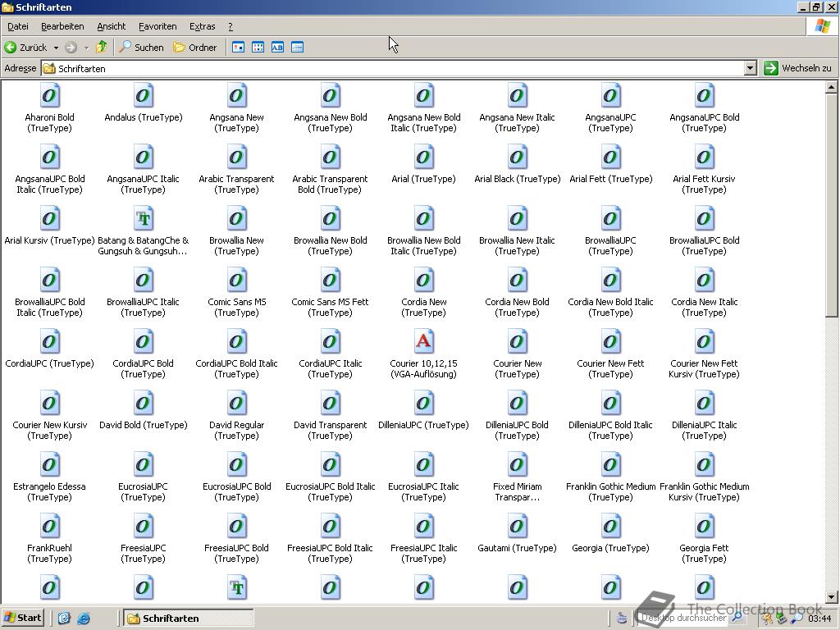Go up one folder level

(101, 47)
